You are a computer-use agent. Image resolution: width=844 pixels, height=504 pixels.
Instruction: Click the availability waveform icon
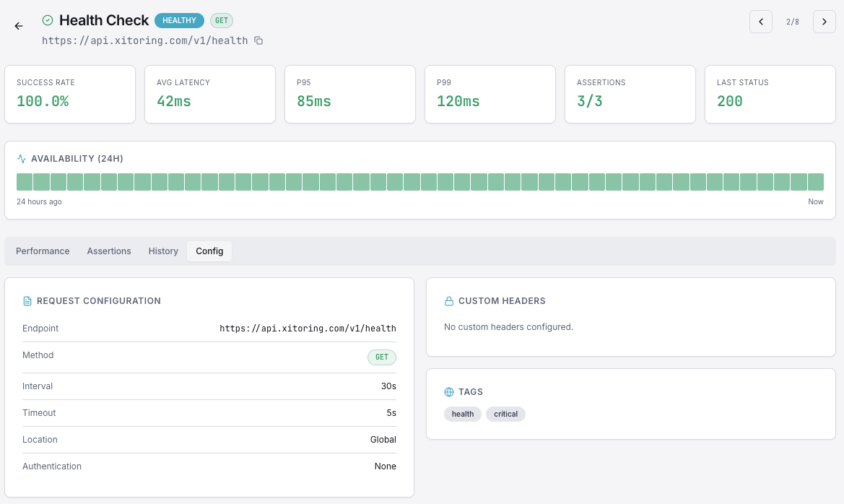pyautogui.click(x=21, y=158)
